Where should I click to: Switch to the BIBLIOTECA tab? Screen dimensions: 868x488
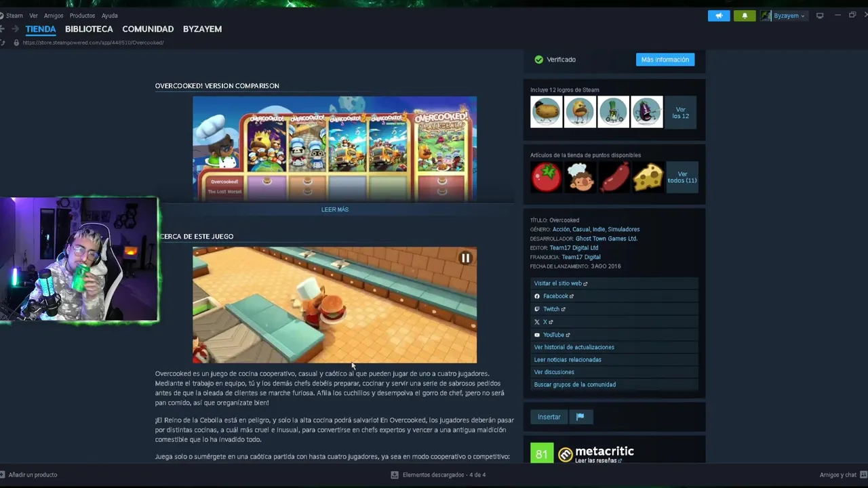pos(89,29)
